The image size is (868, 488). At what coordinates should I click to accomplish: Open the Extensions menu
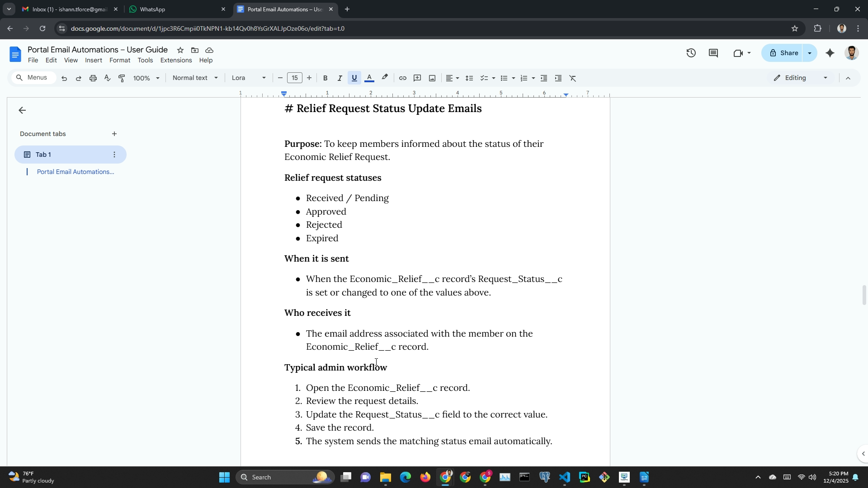(176, 61)
